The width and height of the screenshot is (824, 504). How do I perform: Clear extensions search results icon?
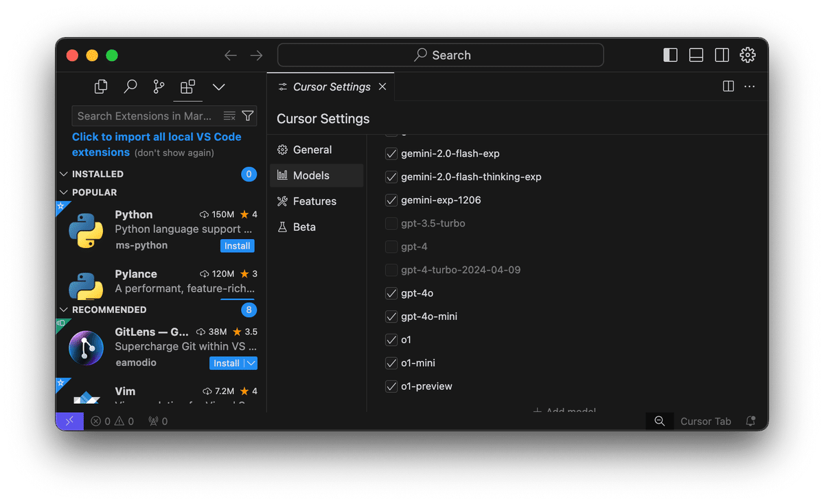pyautogui.click(x=229, y=116)
